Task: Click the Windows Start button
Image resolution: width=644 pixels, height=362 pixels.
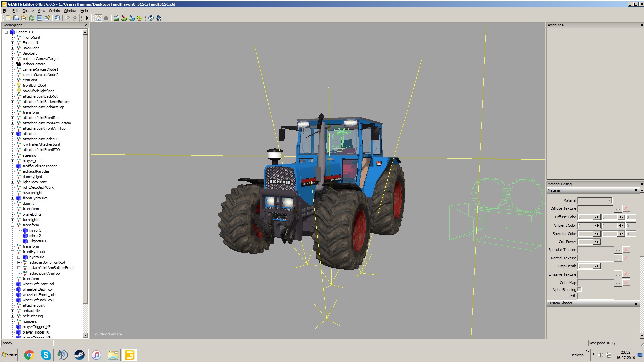Action: (x=9, y=355)
